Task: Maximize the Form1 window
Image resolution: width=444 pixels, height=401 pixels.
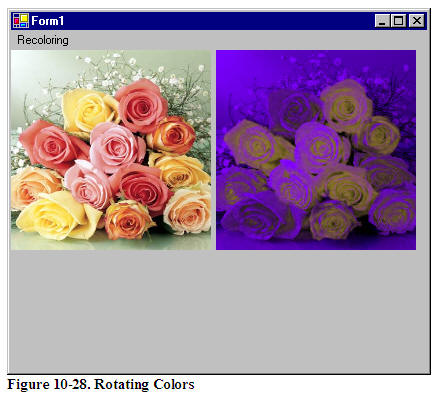Action: coord(399,21)
